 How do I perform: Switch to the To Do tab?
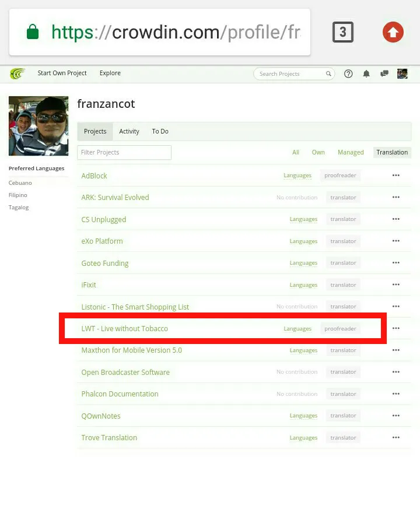[160, 131]
